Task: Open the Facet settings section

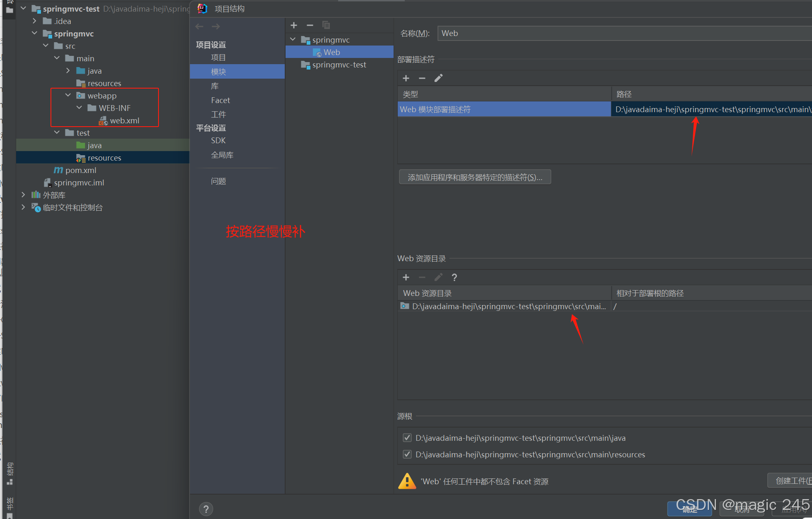Action: pos(220,100)
